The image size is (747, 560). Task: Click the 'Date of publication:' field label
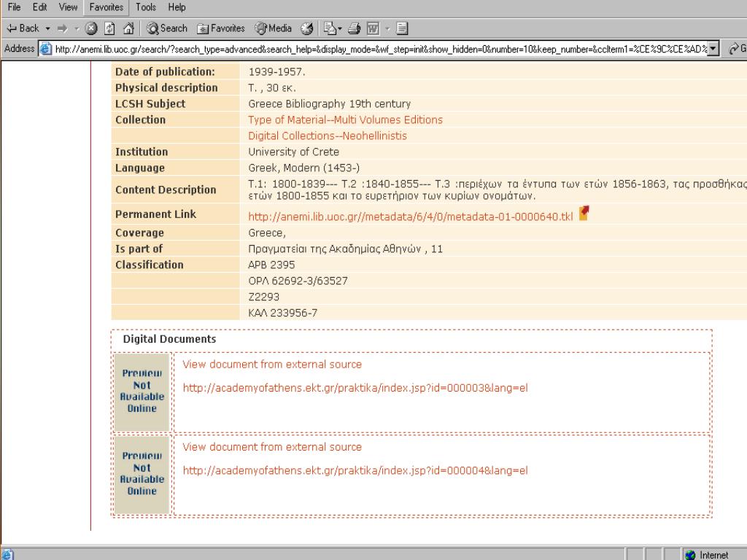pos(166,72)
